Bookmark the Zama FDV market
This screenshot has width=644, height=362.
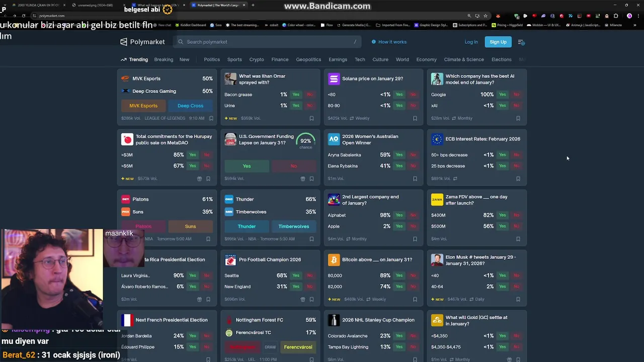pyautogui.click(x=518, y=239)
